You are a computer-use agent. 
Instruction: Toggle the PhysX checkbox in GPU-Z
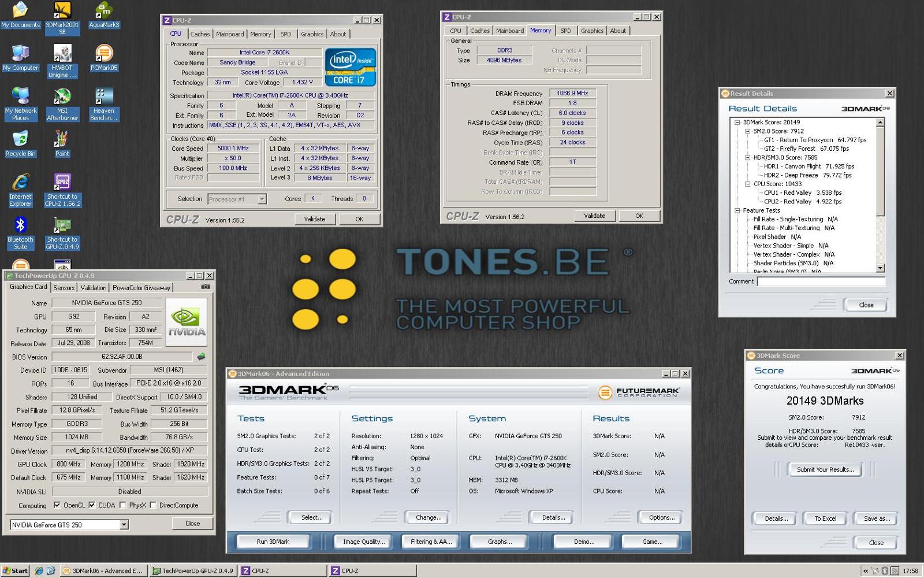point(122,505)
